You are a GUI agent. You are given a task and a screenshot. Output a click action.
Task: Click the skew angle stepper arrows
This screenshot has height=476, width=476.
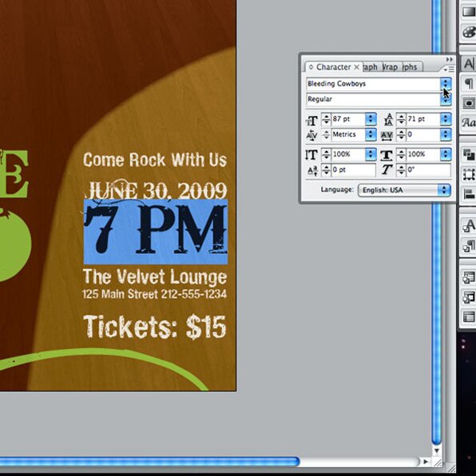point(401,170)
